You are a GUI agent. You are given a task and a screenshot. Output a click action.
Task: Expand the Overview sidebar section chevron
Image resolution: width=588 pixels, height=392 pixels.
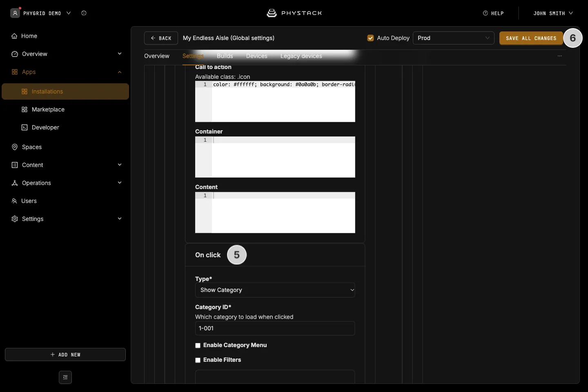point(120,54)
